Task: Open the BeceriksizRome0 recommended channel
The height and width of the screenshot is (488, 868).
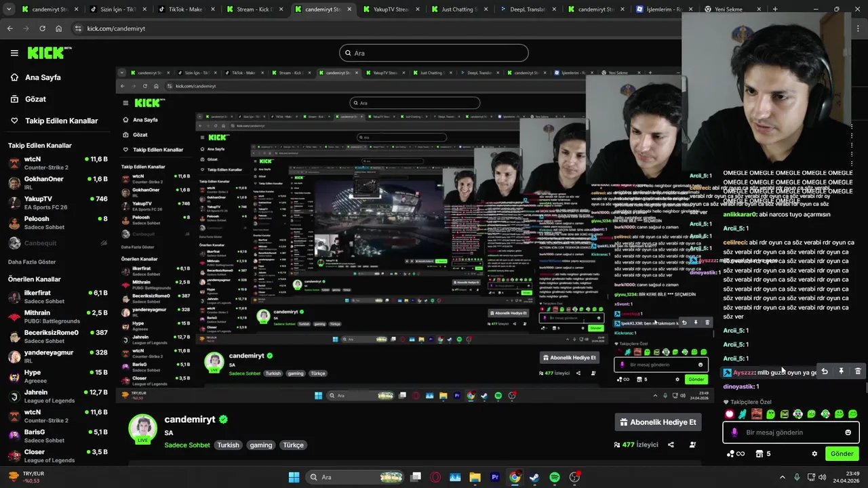Action: (58, 336)
